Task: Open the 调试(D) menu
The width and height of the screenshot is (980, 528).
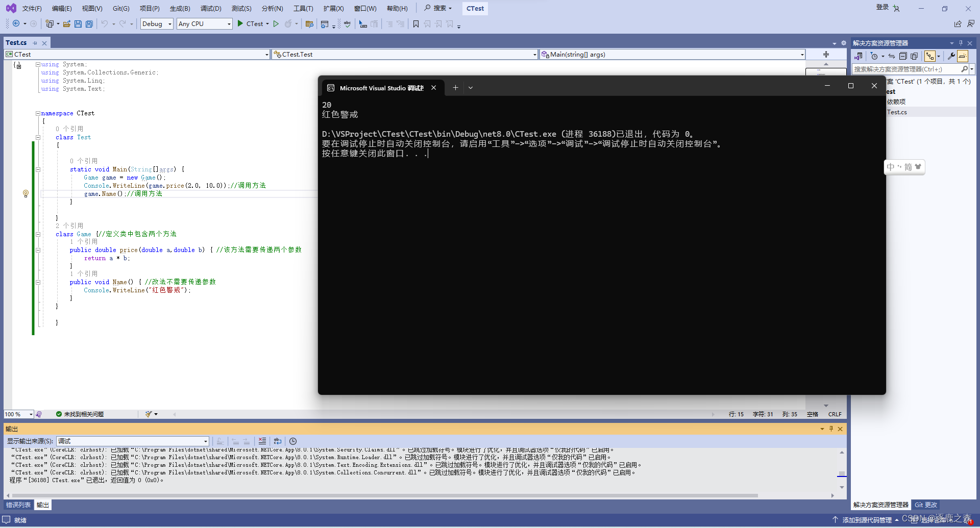Action: [211, 8]
